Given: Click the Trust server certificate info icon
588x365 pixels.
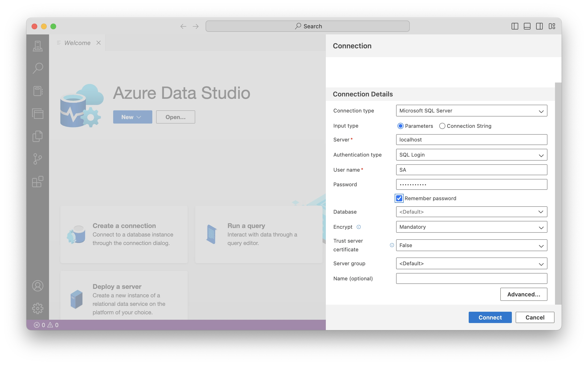Looking at the screenshot, I should tap(392, 245).
